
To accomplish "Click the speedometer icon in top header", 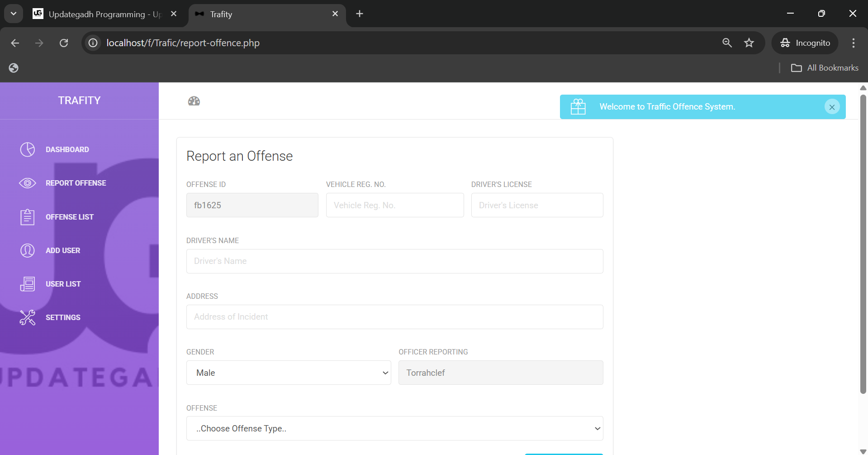I will [x=194, y=101].
